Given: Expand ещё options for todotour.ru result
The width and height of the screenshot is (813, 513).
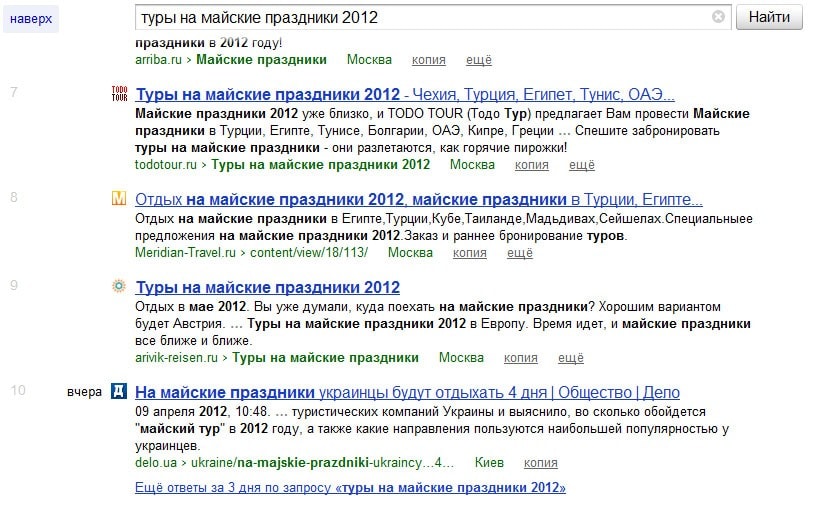Looking at the screenshot, I should tap(582, 165).
